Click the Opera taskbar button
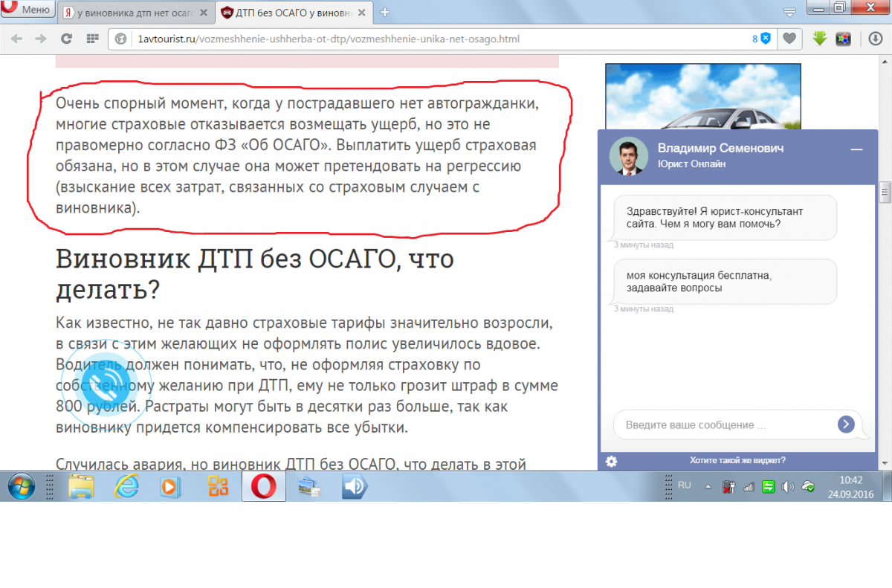Viewport: 892px width, 588px height. point(264,486)
